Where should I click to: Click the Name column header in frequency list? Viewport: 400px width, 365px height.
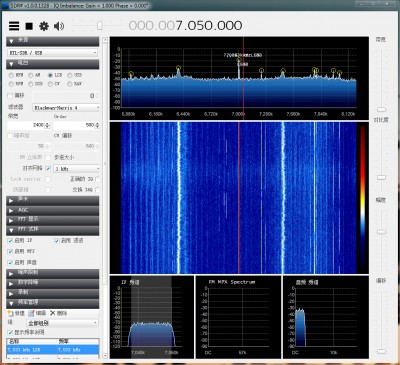tap(32, 342)
